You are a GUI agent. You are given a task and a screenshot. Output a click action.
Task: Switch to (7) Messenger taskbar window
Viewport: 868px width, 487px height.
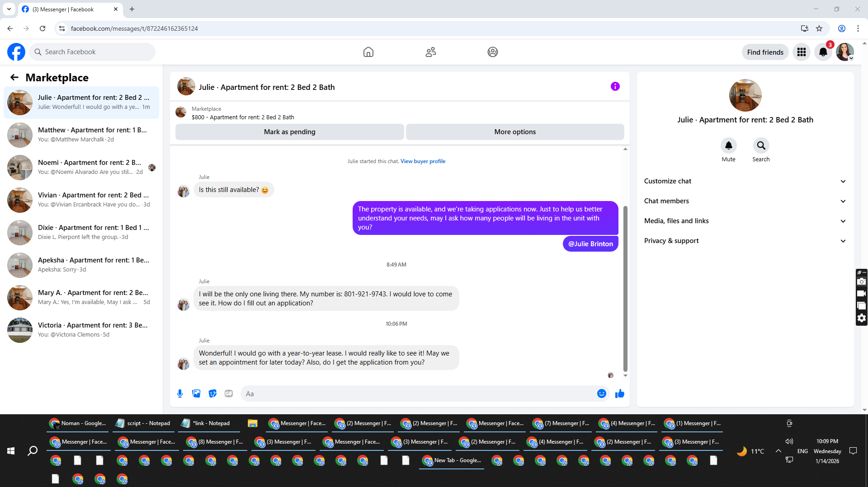pyautogui.click(x=561, y=423)
